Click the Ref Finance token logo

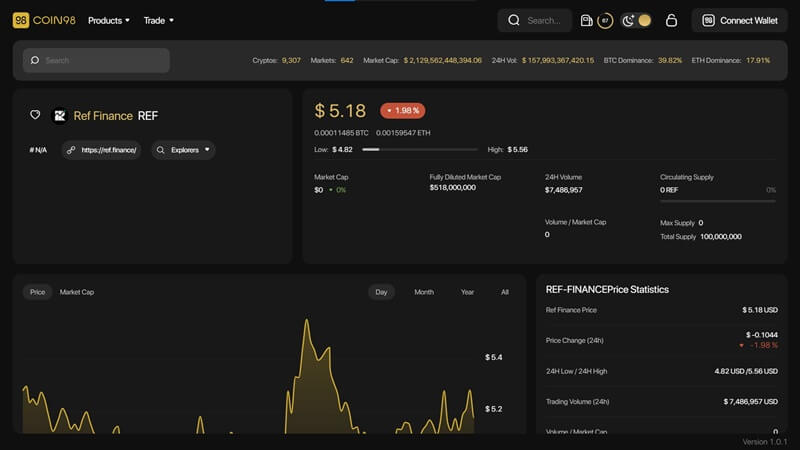click(x=60, y=116)
